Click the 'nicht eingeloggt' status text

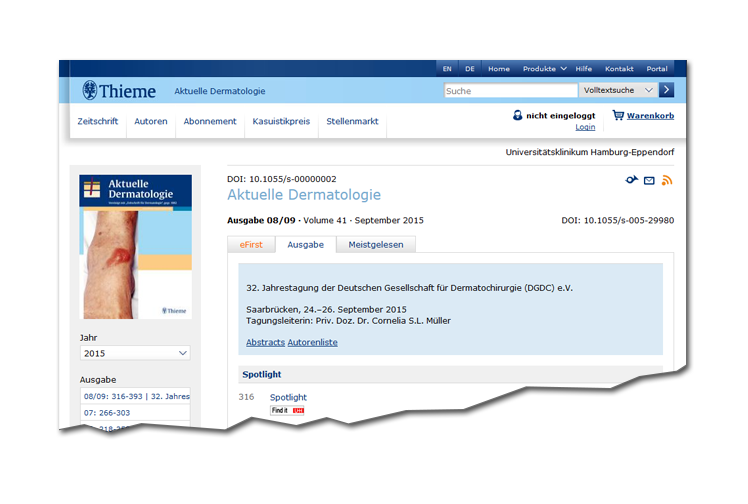click(x=561, y=115)
